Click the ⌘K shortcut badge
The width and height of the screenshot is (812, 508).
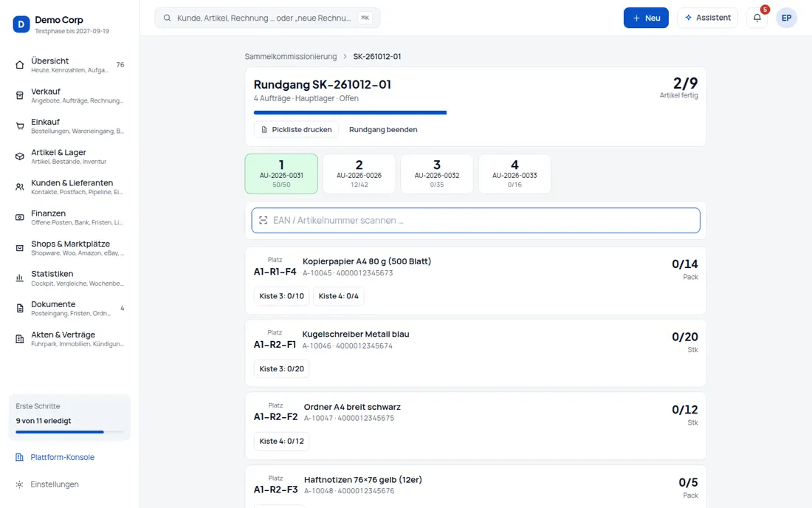pyautogui.click(x=365, y=18)
